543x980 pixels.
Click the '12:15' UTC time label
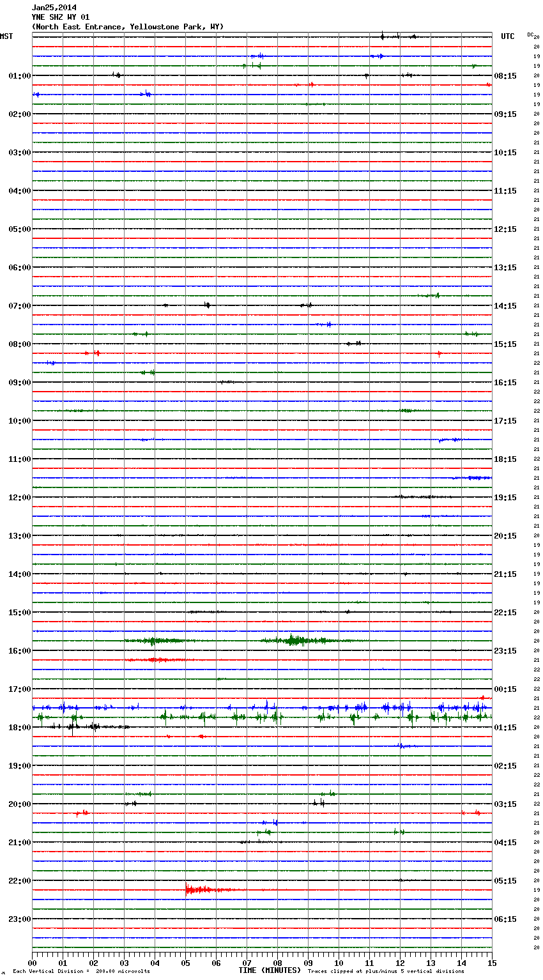[x=505, y=229]
